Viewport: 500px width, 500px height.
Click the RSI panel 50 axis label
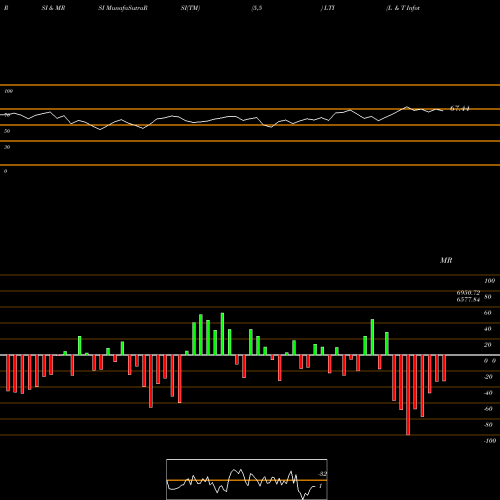pyautogui.click(x=7, y=131)
